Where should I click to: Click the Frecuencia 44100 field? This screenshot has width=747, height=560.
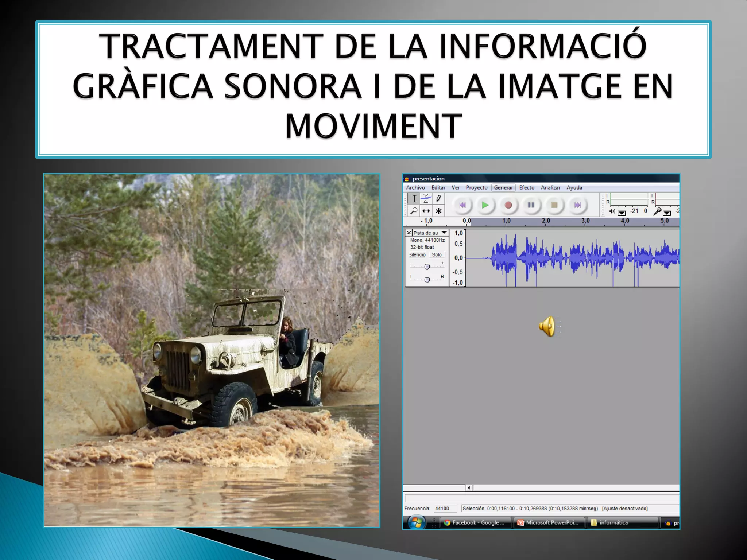[x=445, y=509]
